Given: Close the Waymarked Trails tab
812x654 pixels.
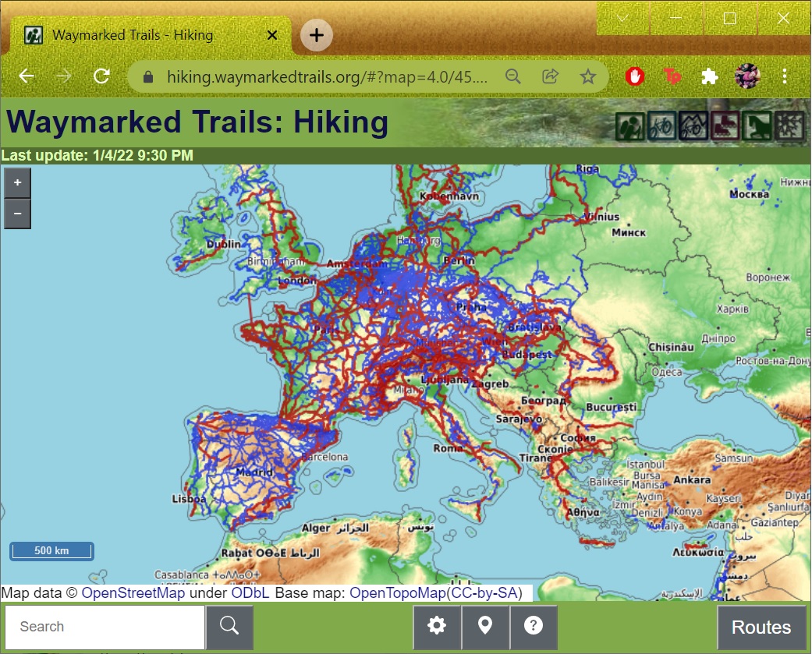Looking at the screenshot, I should tap(272, 35).
